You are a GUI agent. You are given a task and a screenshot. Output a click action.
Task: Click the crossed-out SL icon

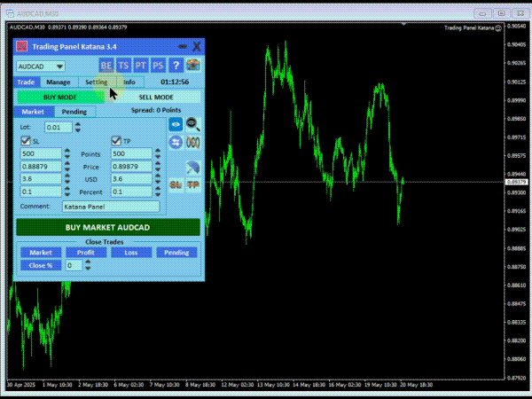pos(176,185)
